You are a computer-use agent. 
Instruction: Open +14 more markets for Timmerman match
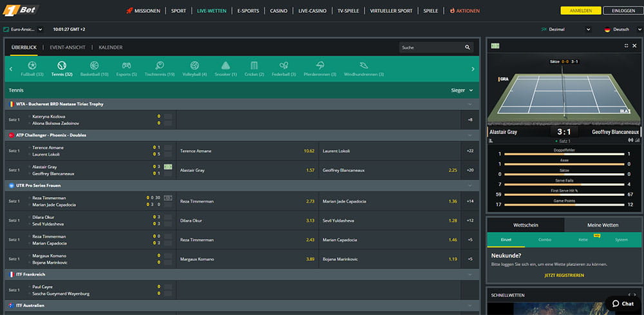pos(470,201)
